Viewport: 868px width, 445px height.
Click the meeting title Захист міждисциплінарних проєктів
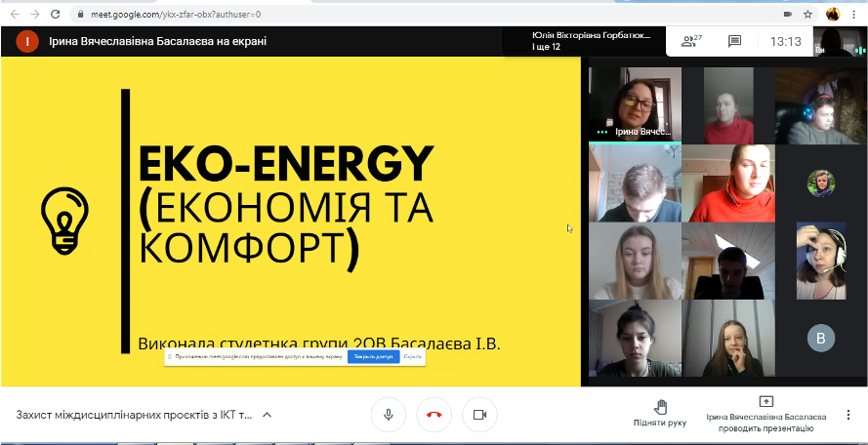pyautogui.click(x=134, y=415)
